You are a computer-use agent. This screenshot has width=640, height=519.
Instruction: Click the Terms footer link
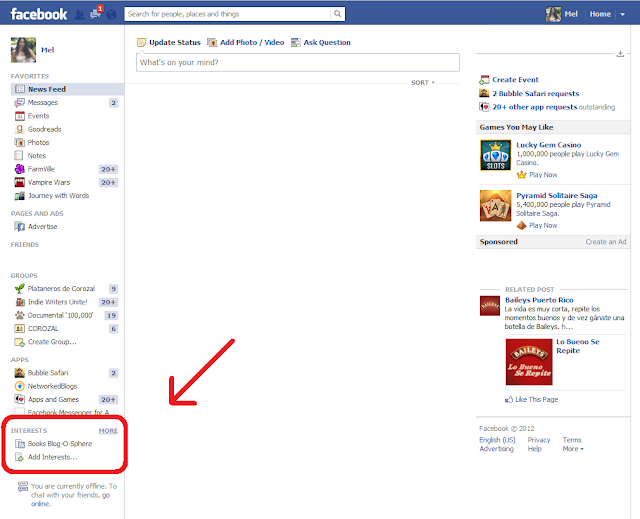tap(572, 440)
